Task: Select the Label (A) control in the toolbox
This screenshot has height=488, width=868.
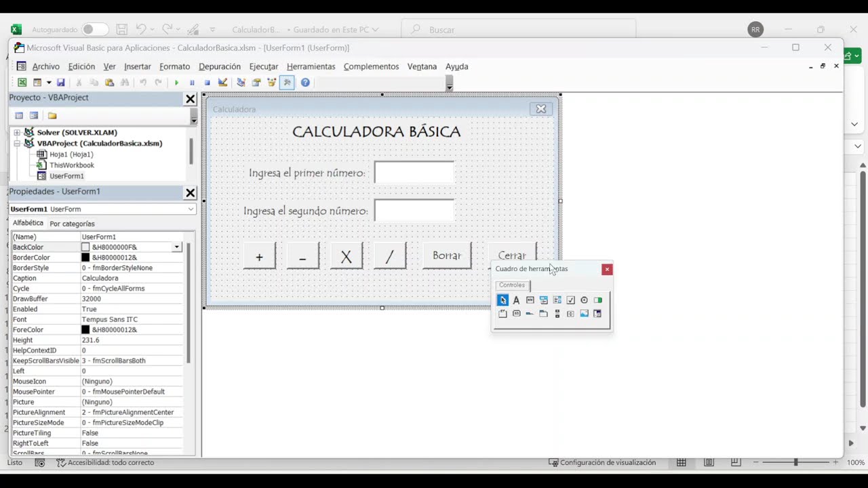Action: [516, 300]
